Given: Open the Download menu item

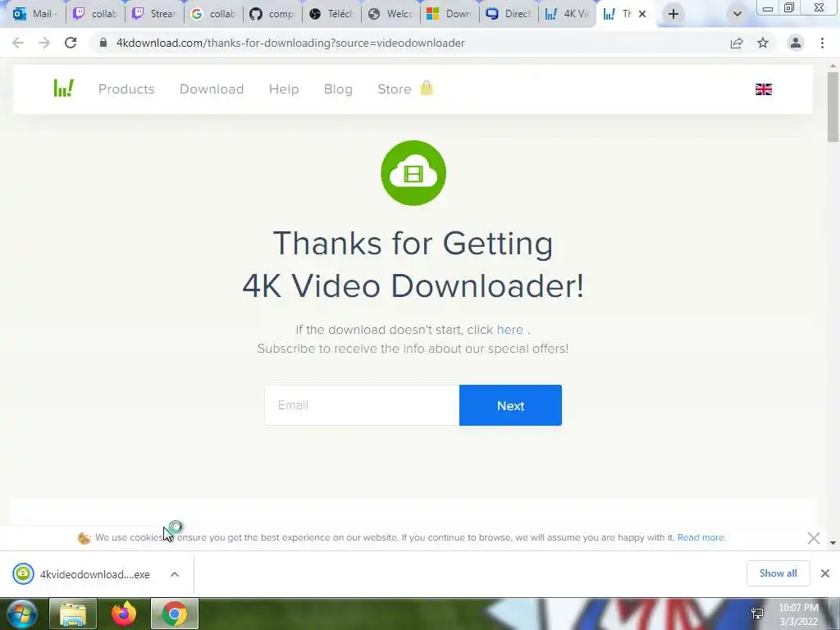Looking at the screenshot, I should point(212,89).
